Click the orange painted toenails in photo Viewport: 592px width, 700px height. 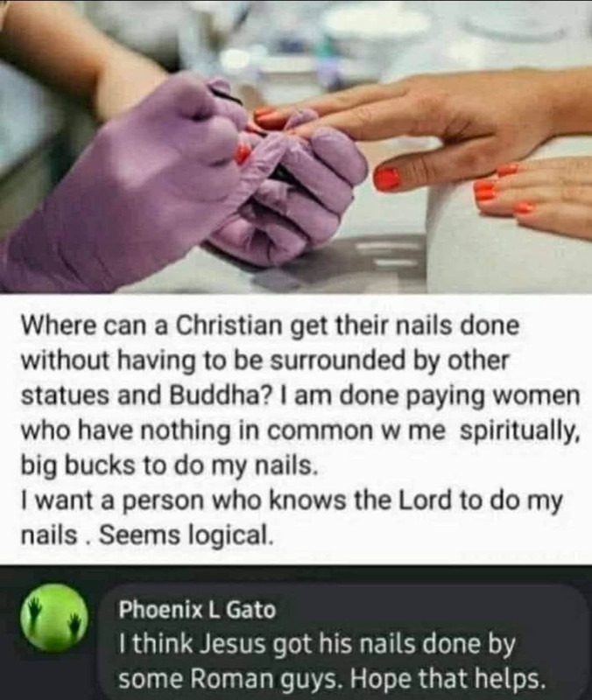point(501,191)
